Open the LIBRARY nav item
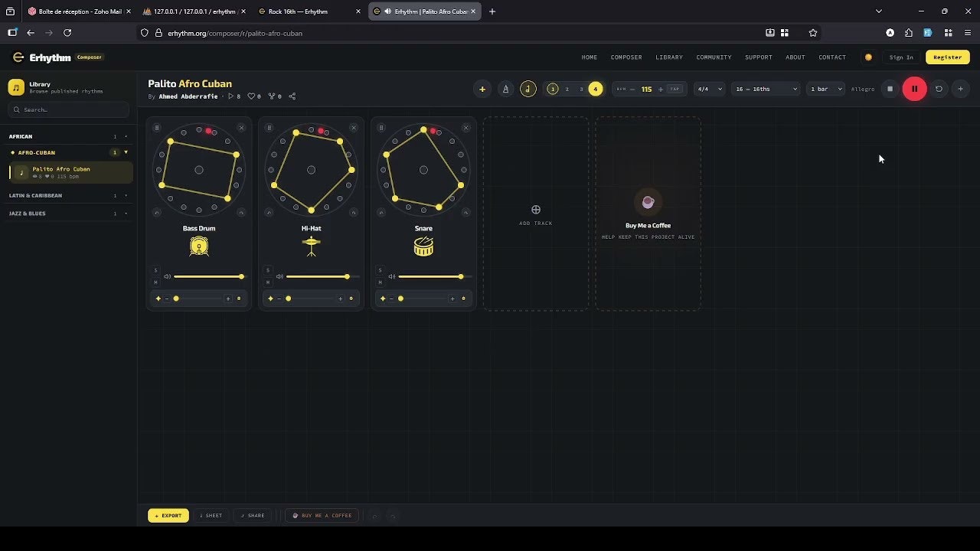Viewport: 980px width, 551px height. 669,57
